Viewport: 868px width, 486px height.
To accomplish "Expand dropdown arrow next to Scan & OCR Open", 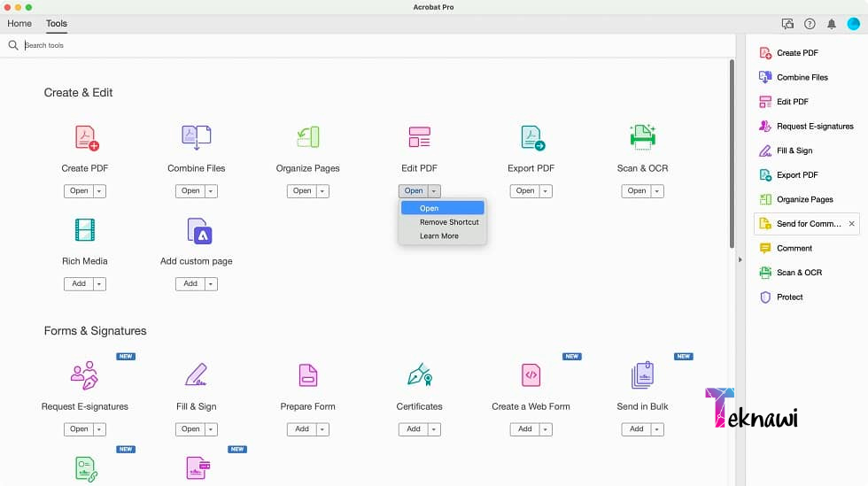I will pyautogui.click(x=657, y=191).
